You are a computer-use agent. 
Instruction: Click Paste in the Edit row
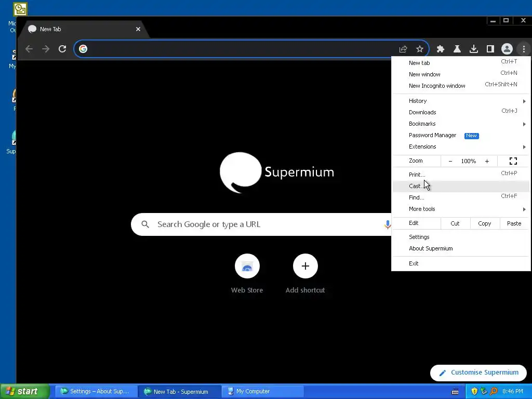pos(514,223)
